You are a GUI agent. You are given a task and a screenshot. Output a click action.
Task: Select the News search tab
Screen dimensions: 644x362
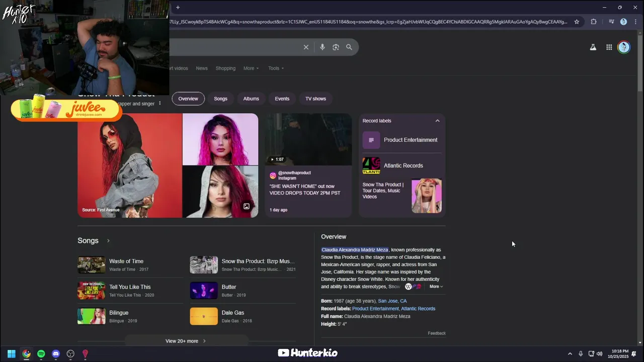click(x=202, y=68)
